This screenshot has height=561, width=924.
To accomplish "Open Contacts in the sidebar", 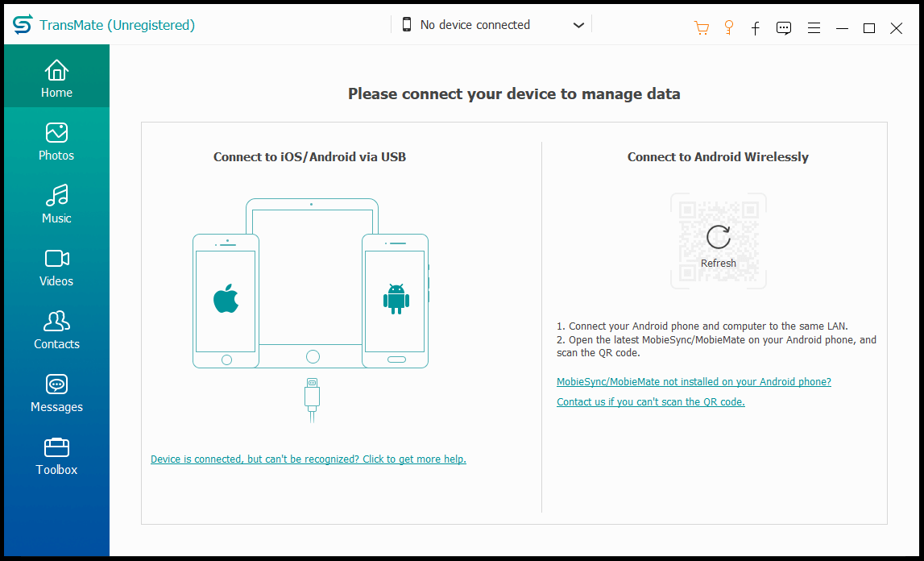I will 56,330.
